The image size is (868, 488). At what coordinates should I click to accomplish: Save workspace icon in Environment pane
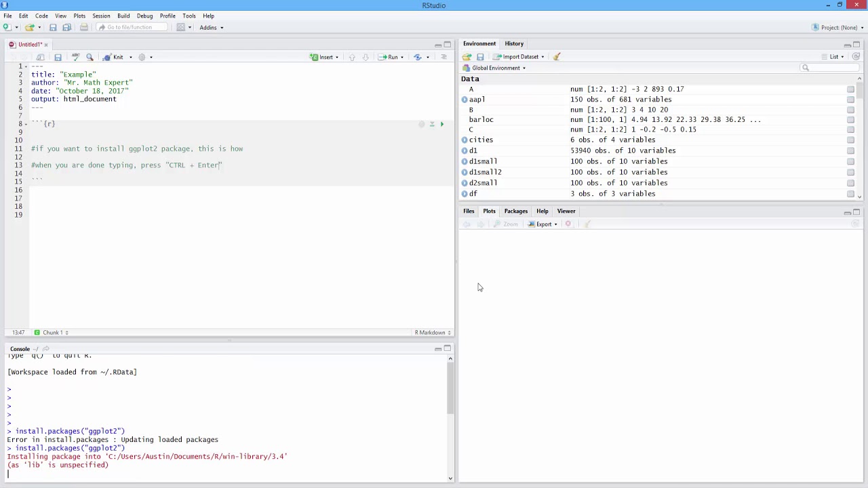(480, 57)
